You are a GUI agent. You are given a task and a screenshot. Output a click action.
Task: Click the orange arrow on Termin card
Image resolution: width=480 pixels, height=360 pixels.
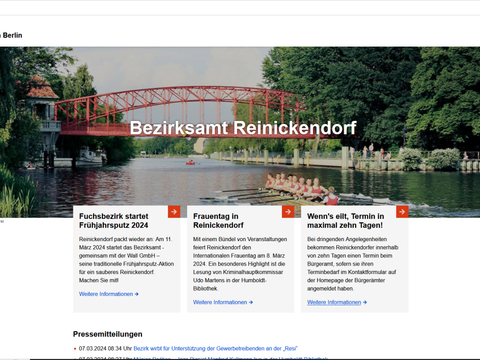pos(402,212)
